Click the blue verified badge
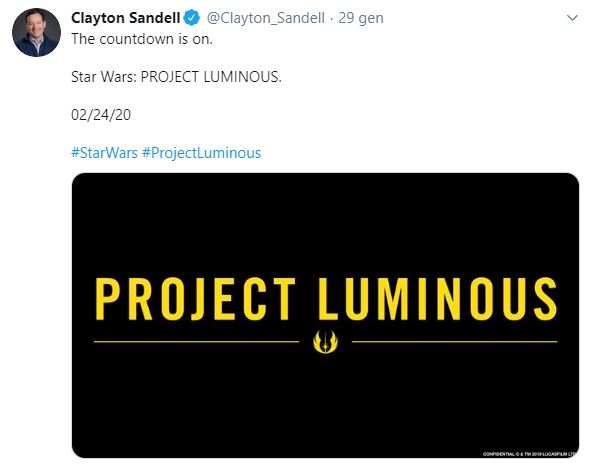 pyautogui.click(x=192, y=18)
